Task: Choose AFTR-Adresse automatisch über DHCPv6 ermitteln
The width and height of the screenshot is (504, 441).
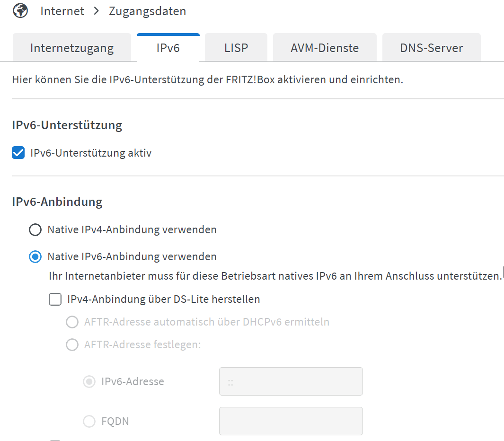Action: pyautogui.click(x=72, y=322)
